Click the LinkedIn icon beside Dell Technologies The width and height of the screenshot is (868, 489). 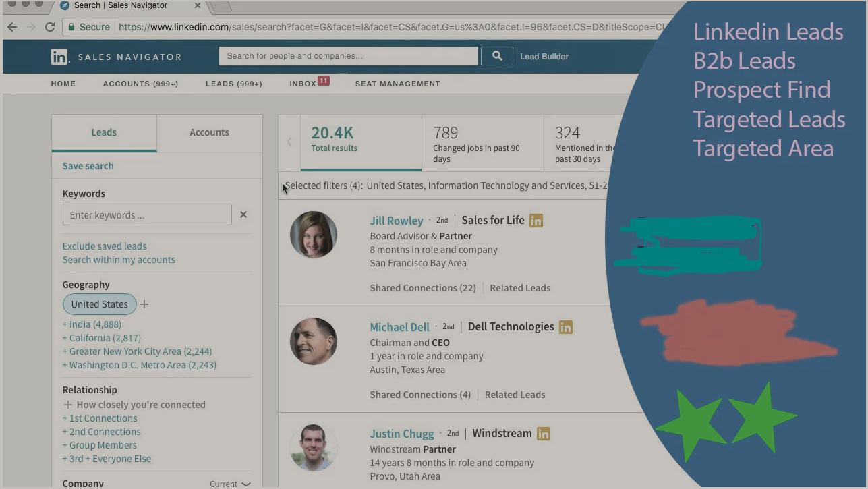[566, 326]
